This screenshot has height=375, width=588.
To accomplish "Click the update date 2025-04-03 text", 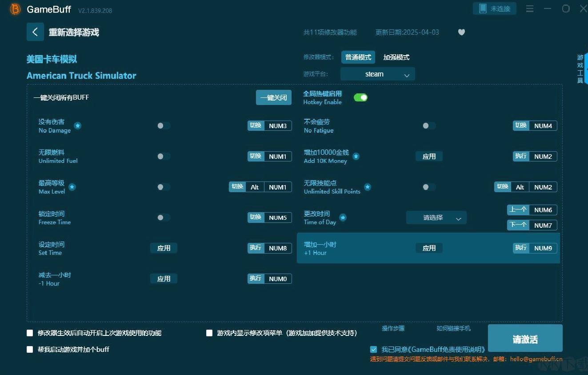I will (407, 32).
